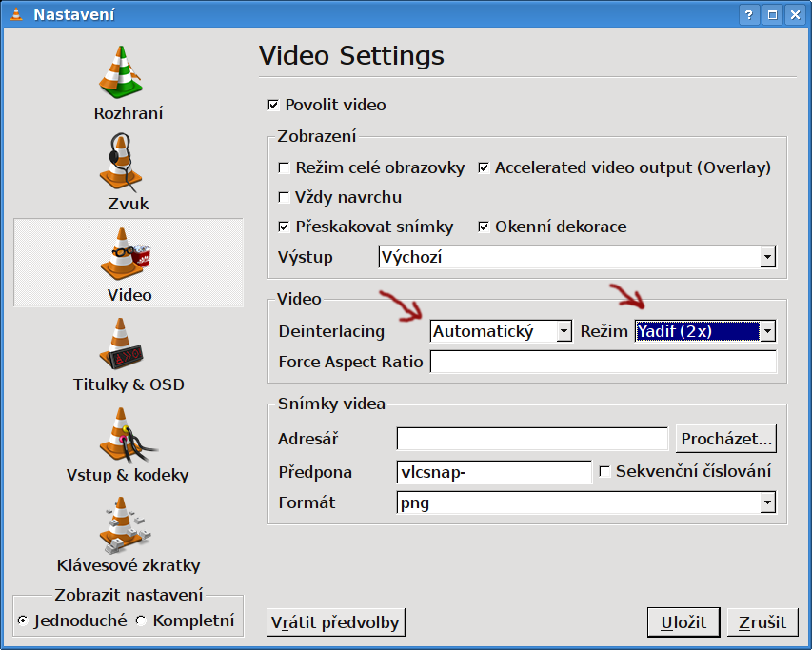This screenshot has width=812, height=650.
Task: Switch to the Zvuk category label
Action: 129,204
